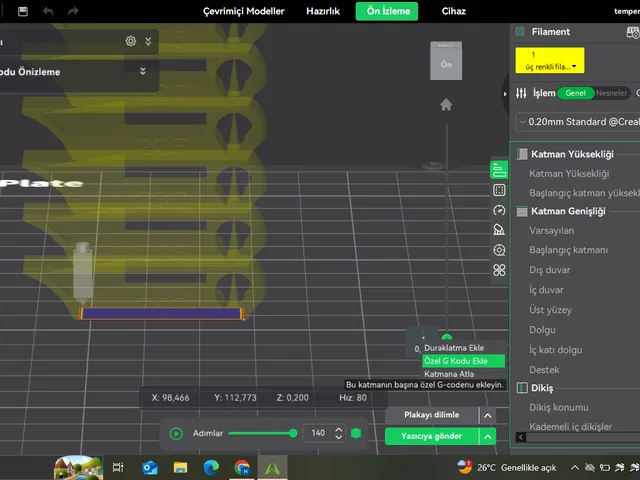640x480 pixels.
Task: Select the Dış duvar setting row
Action: click(549, 270)
